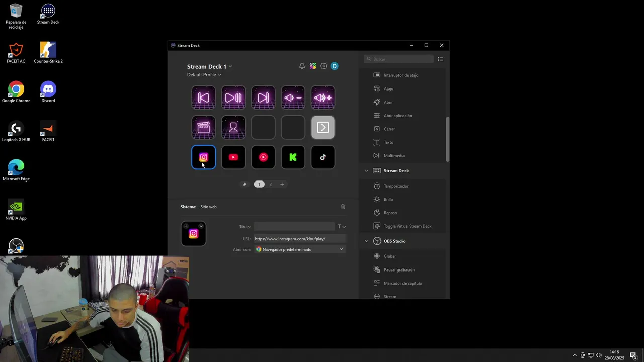Select the TikTok key
The height and width of the screenshot is (362, 644).
point(323,157)
